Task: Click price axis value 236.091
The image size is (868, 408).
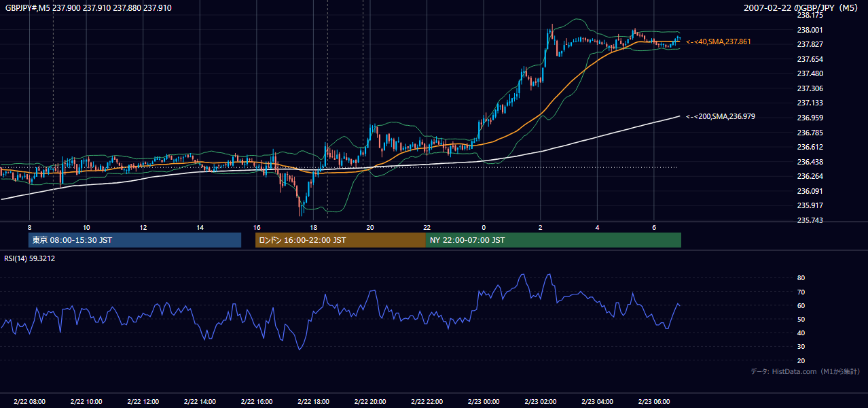Action: 810,191
